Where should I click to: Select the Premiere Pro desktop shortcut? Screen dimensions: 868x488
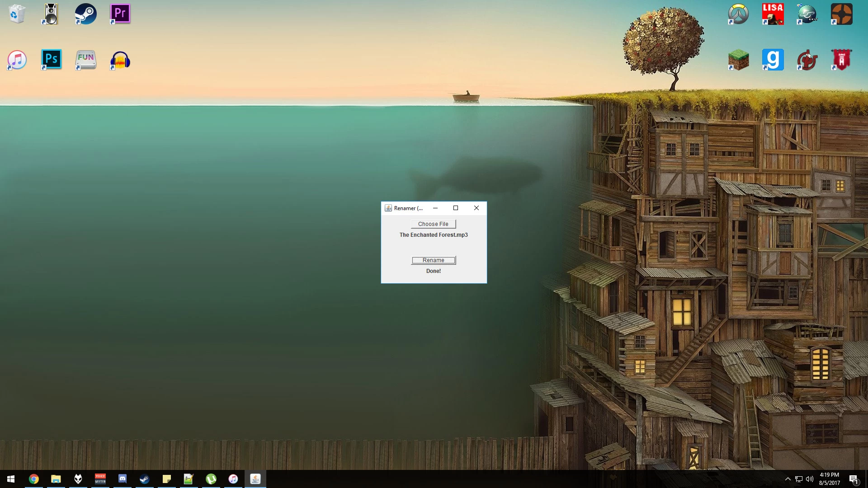120,14
